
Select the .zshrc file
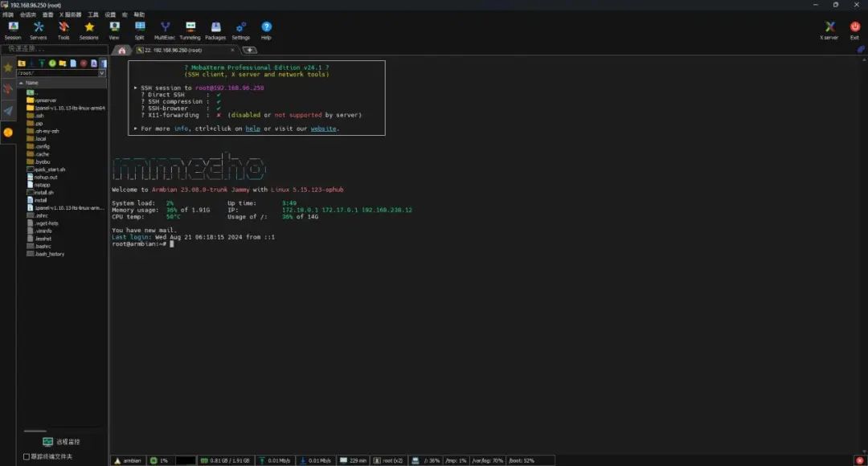(38, 216)
